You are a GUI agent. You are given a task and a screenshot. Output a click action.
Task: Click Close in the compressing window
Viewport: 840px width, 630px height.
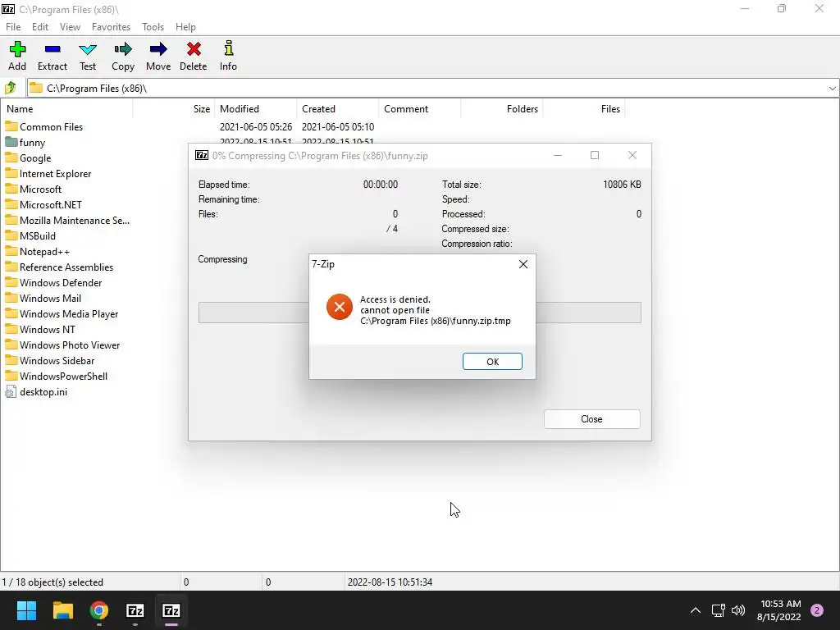(592, 419)
